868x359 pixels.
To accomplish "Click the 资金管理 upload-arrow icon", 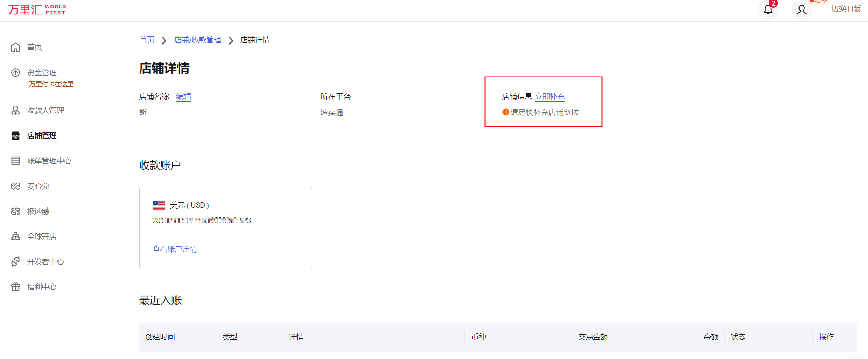I will (15, 72).
